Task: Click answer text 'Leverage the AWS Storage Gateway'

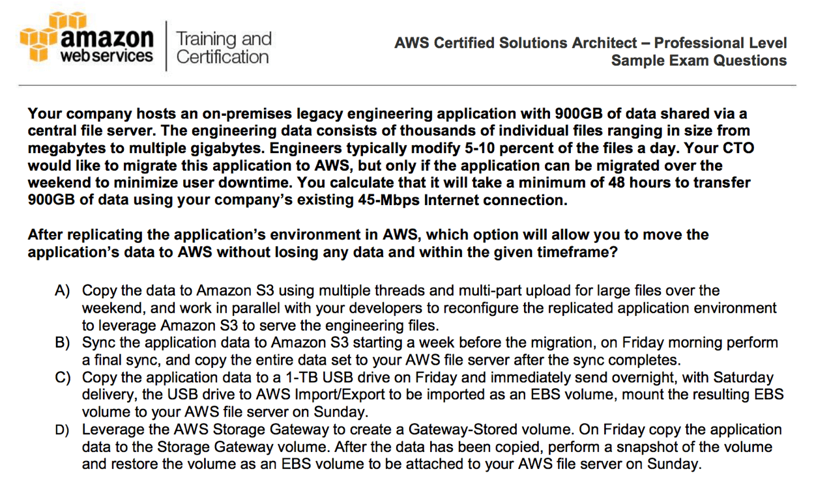Action: point(431,447)
